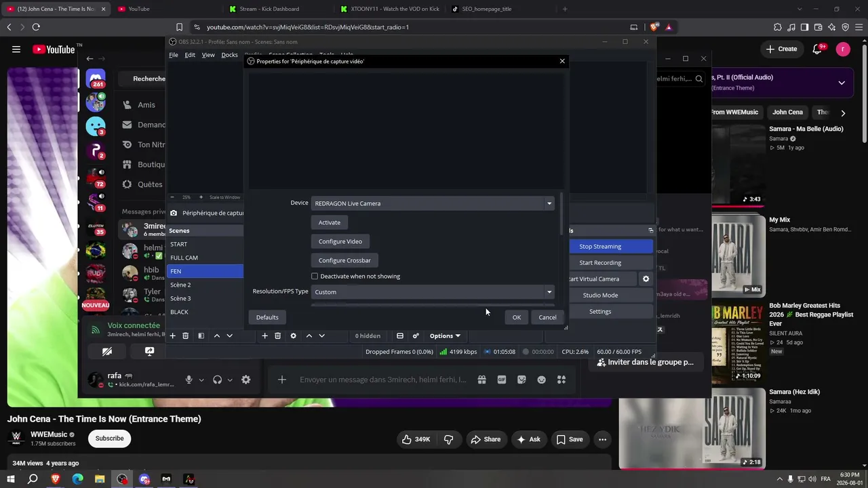Open source properties gear in Sources dock
This screenshot has width=868, height=488.
293,335
